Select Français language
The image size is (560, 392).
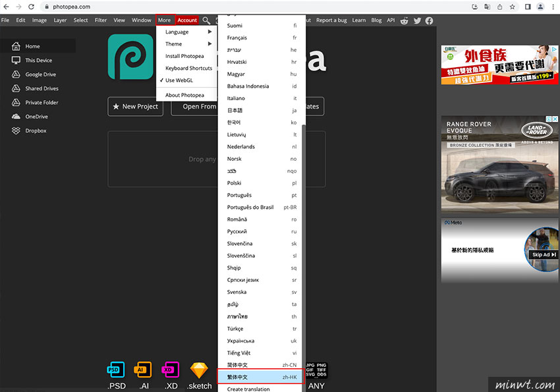(260, 38)
